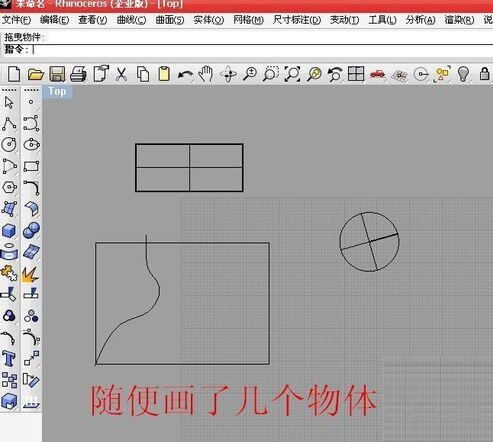Click the select objects shapes icon

[442, 74]
